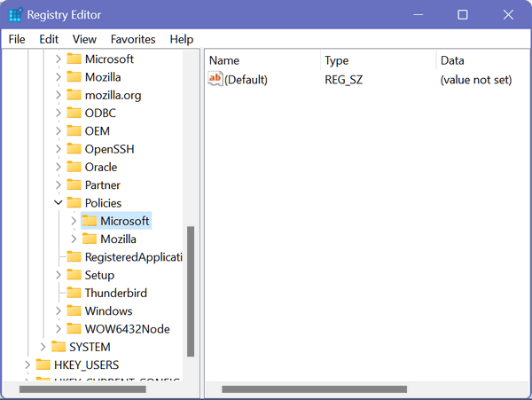Open the Edit menu

(x=49, y=39)
